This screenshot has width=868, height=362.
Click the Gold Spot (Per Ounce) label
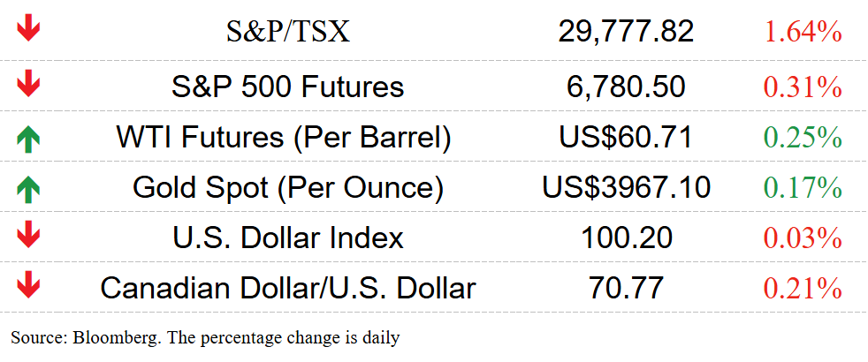pyautogui.click(x=287, y=187)
